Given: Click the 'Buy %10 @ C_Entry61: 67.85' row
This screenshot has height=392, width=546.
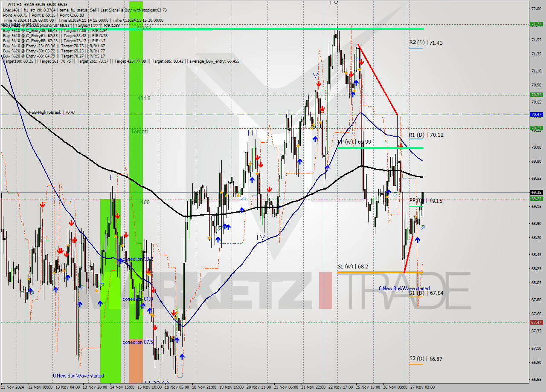Looking at the screenshot, I should pyautogui.click(x=55, y=35).
